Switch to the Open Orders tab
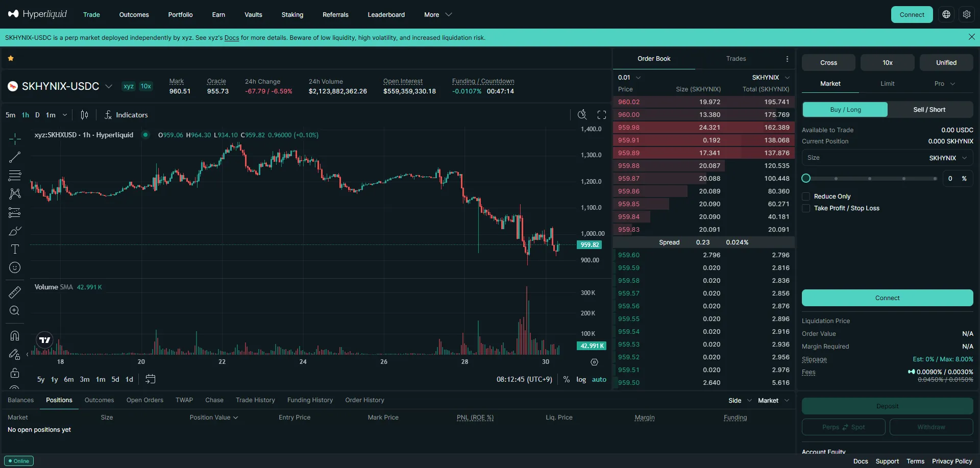 click(x=145, y=400)
